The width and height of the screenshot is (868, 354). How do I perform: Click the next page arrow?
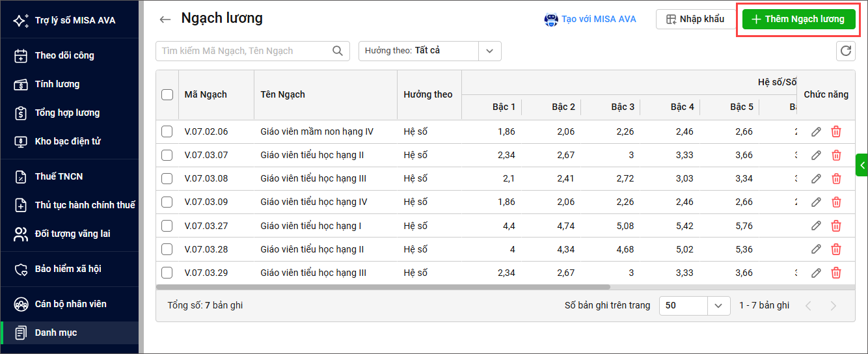click(x=833, y=306)
